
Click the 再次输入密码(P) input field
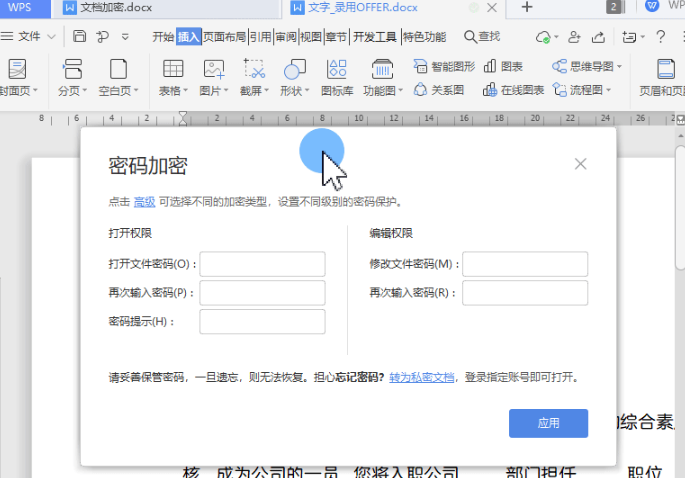tap(262, 293)
